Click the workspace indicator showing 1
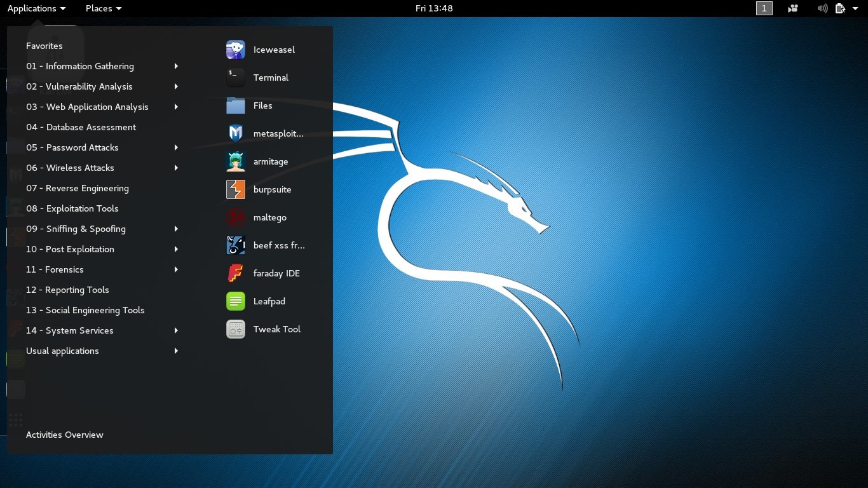Image resolution: width=868 pixels, height=488 pixels. [x=763, y=8]
